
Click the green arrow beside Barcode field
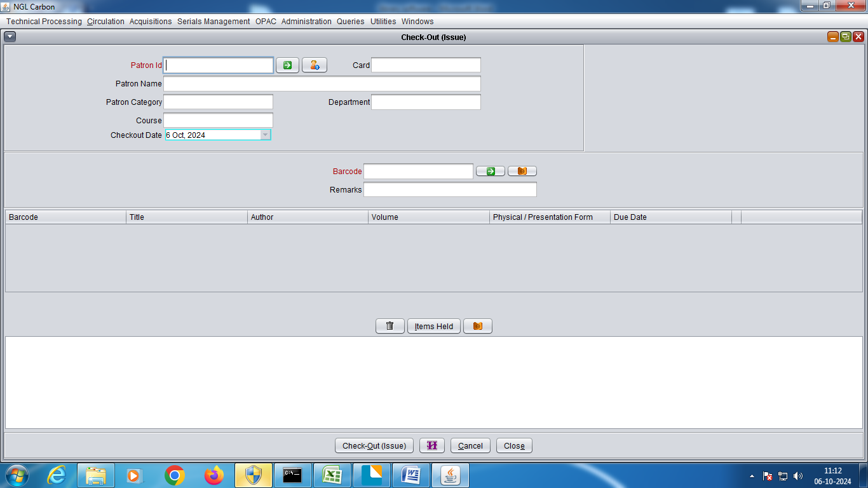click(x=491, y=171)
